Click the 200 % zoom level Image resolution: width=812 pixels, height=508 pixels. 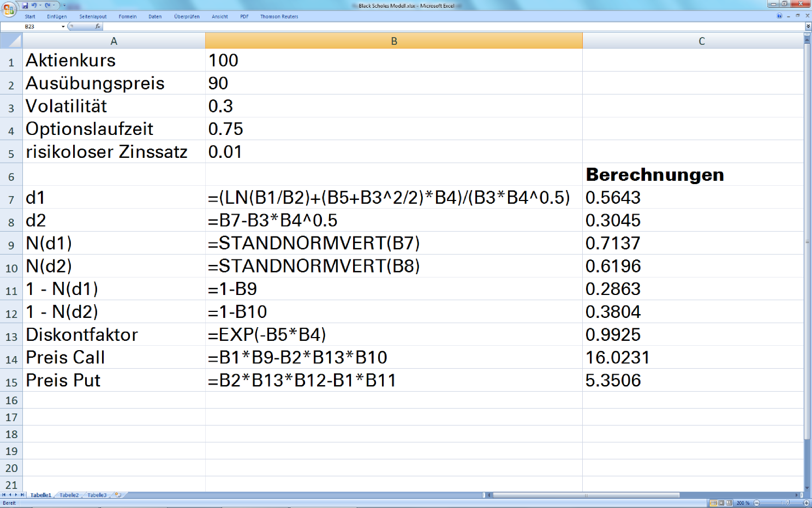[x=743, y=503]
